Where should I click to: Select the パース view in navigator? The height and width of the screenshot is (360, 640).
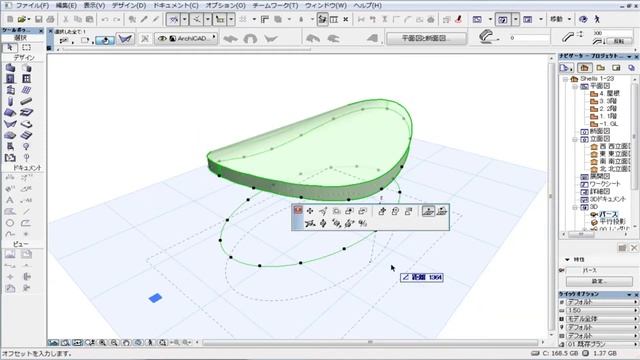tap(608, 214)
